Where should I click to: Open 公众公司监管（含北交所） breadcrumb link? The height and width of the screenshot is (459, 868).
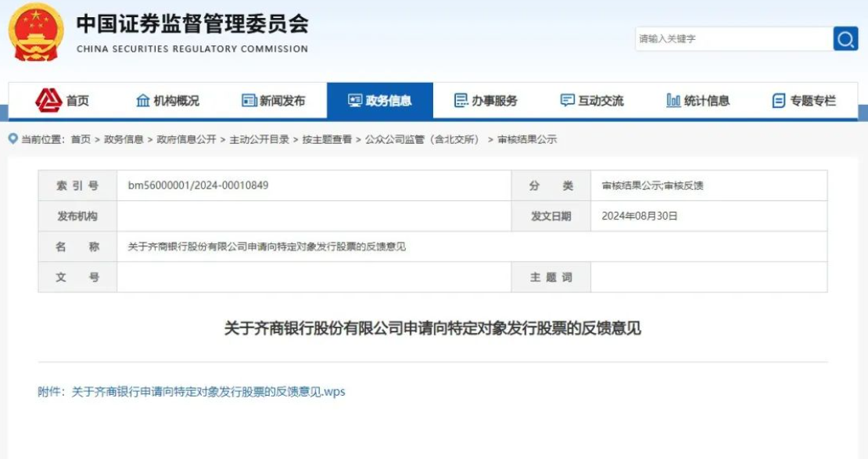[x=421, y=139]
